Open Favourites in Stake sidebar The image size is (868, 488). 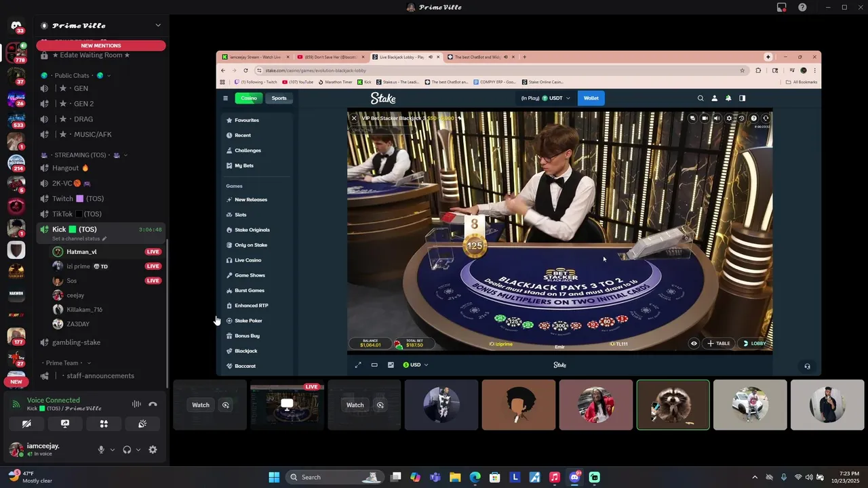click(258, 120)
